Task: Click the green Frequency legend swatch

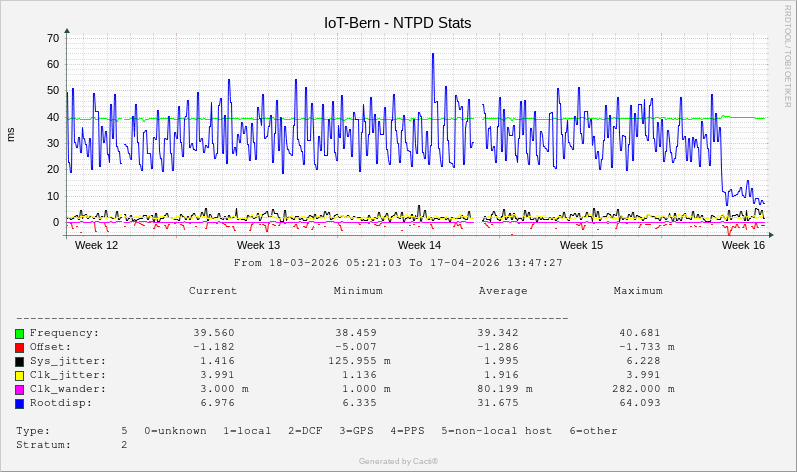Action: [x=19, y=333]
